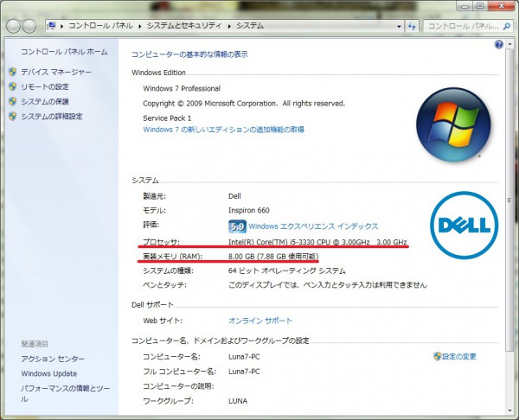519x420 pixels.
Task: Click the 64 ビット オペレーティング システム value
Action: click(287, 270)
